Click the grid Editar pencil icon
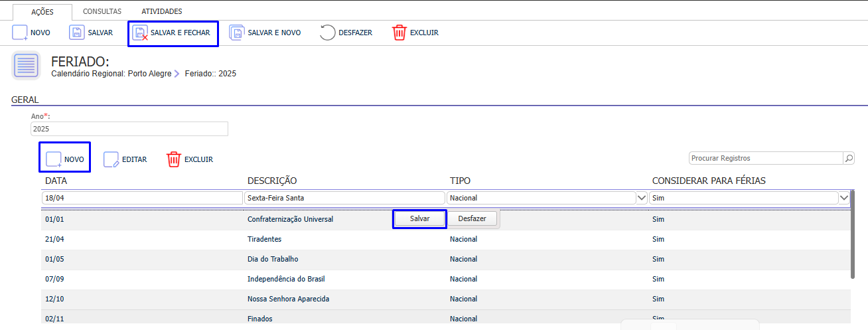 point(111,159)
